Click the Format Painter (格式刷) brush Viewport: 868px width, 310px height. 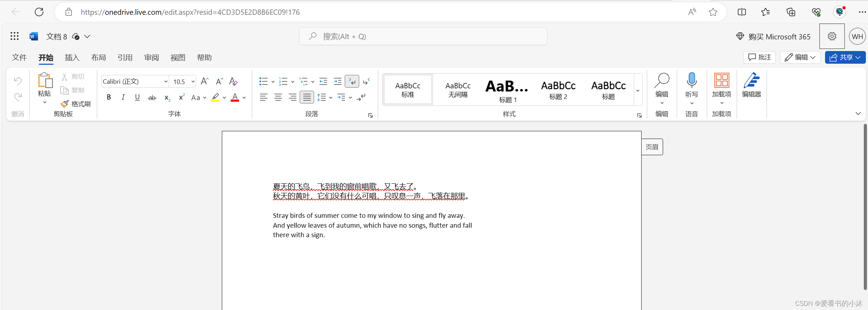click(x=75, y=104)
